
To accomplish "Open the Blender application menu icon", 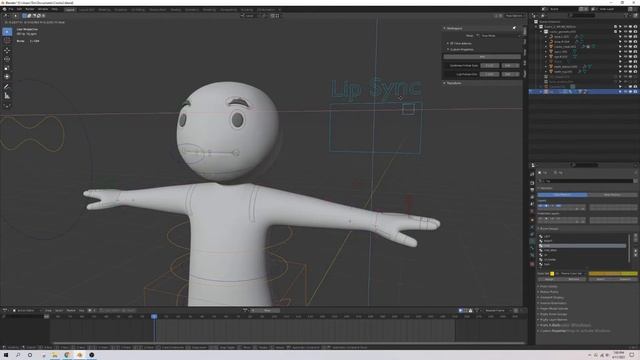I will (4, 9).
